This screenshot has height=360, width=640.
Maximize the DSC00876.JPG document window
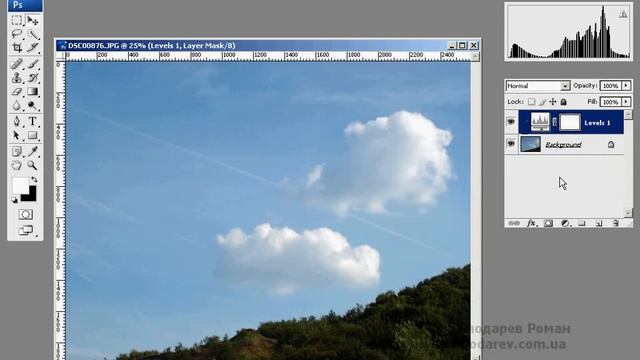click(462, 45)
